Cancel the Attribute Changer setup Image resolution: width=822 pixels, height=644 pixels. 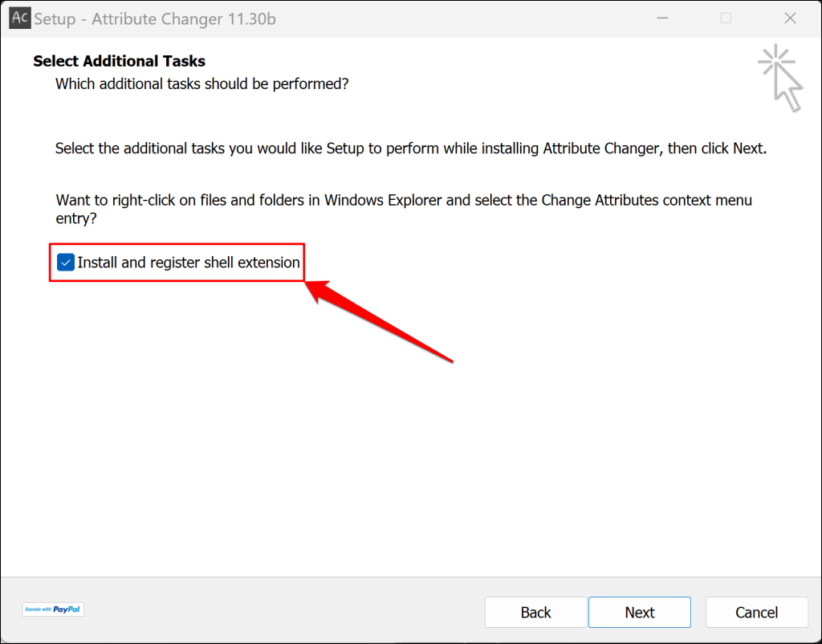pyautogui.click(x=756, y=612)
